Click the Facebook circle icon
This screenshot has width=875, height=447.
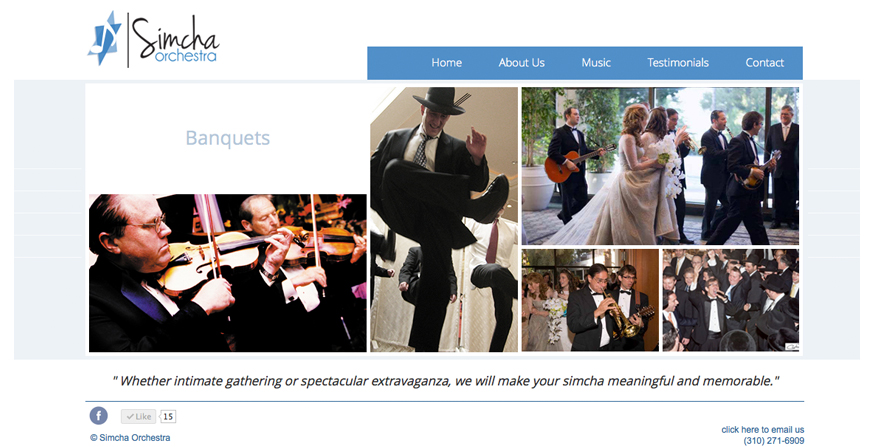tap(99, 416)
